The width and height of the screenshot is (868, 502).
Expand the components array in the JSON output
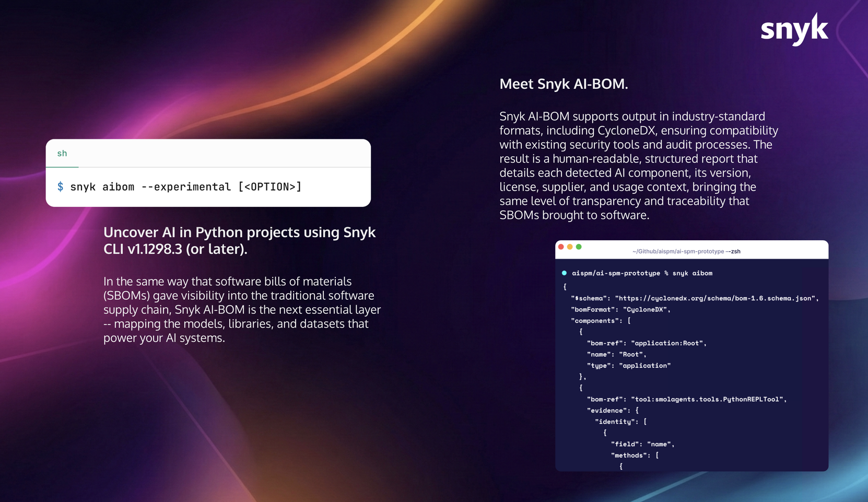tap(600, 320)
